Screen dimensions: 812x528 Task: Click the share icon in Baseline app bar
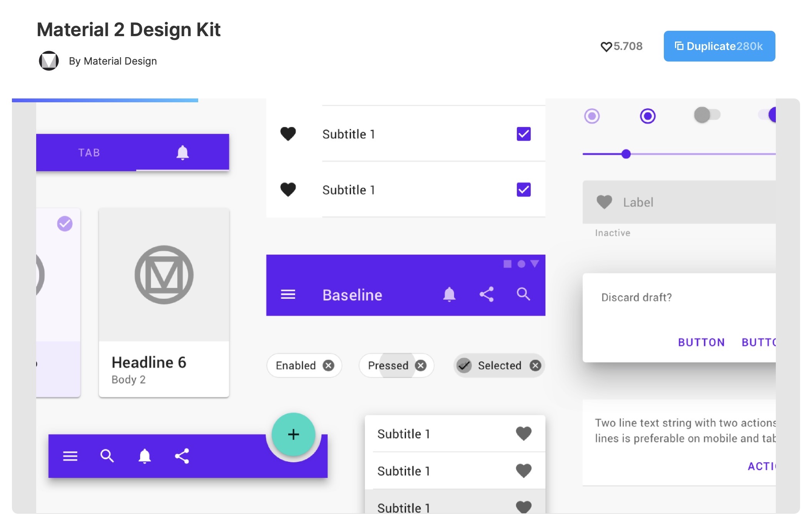tap(486, 295)
